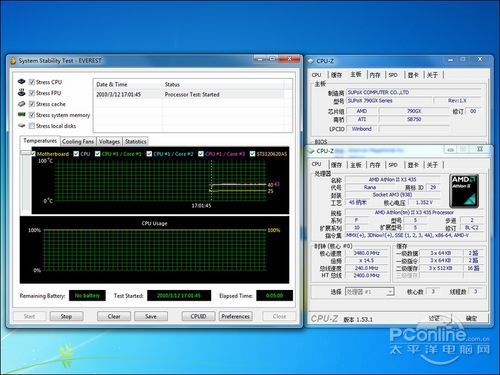Click the 确定 button in CPU-Z
The height and width of the screenshot is (375, 500).
coord(471,319)
